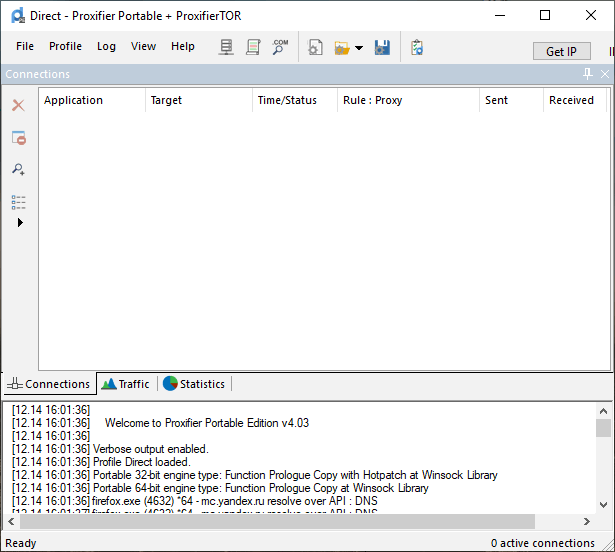Switch to the Statistics tab
Viewport: 615px width, 552px height.
click(194, 384)
